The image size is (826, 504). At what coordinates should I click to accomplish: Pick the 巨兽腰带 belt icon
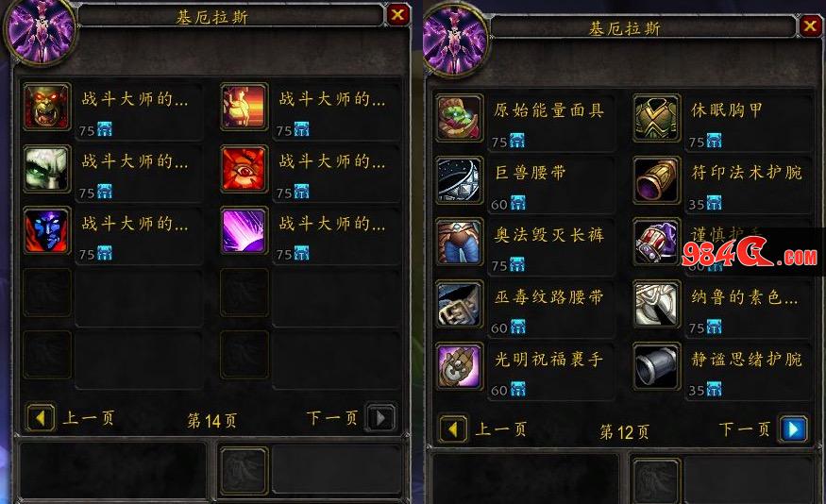[x=460, y=180]
